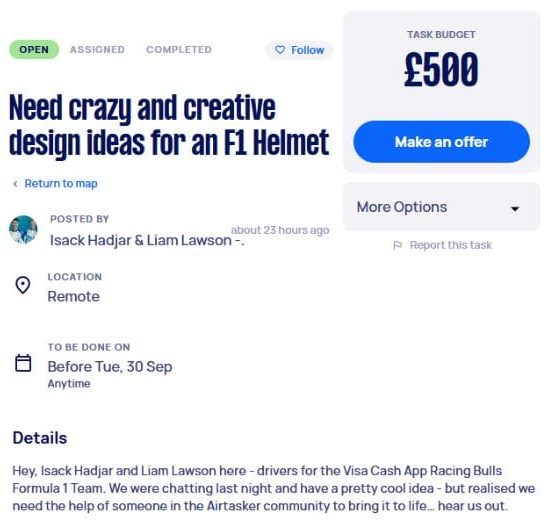
Task: Click the Remote location text
Action: [x=74, y=296]
